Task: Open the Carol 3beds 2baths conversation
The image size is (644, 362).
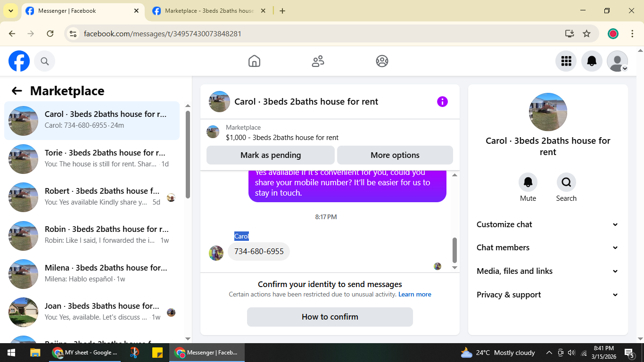Action: (92, 121)
